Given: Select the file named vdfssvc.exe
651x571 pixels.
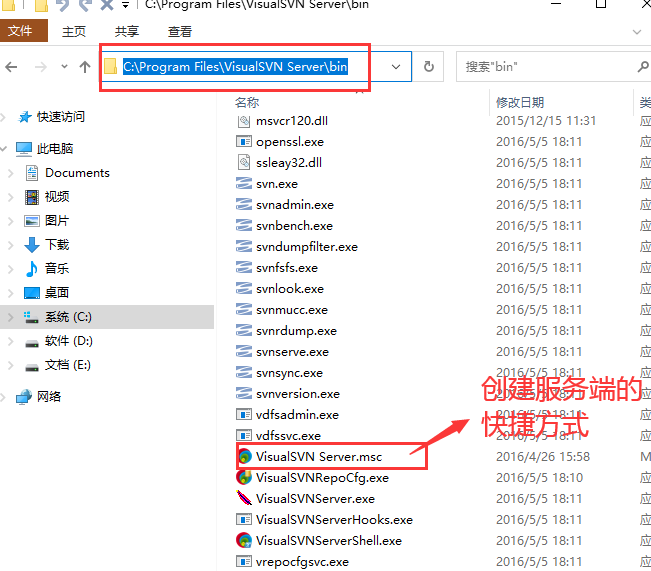Looking at the screenshot, I should point(289,436).
